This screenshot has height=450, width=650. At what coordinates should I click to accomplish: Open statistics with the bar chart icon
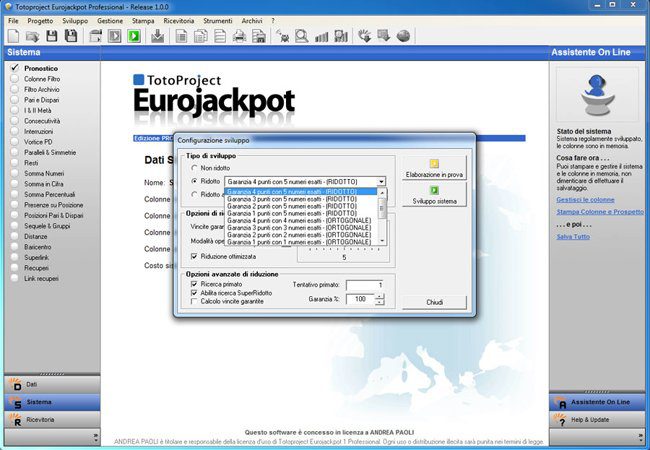coord(322,37)
